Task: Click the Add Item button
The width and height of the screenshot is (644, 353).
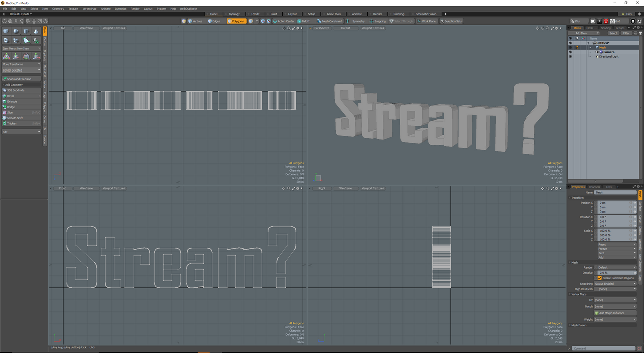Action: [581, 33]
